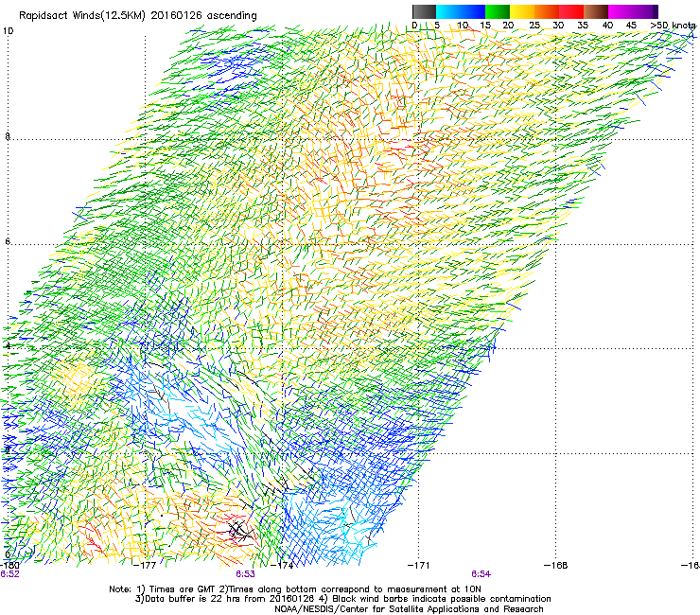
Task: Click the green 15-20 knots color segment
Action: [498, 11]
